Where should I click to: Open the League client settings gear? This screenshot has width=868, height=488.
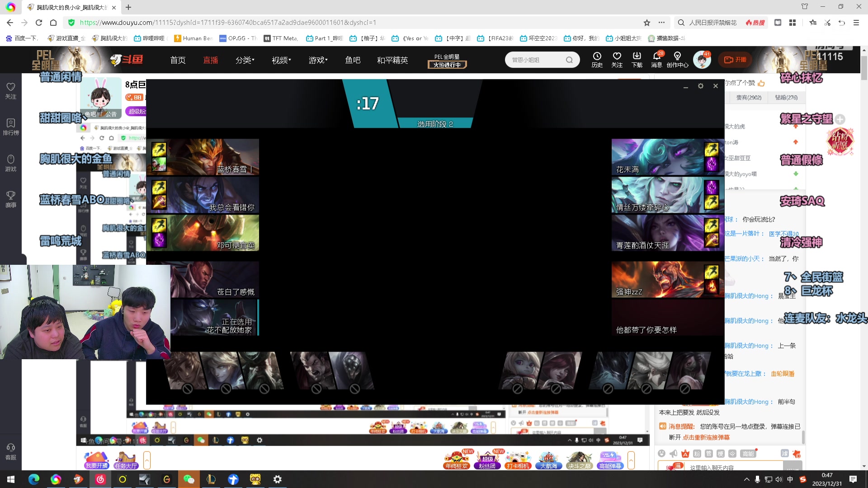[701, 86]
